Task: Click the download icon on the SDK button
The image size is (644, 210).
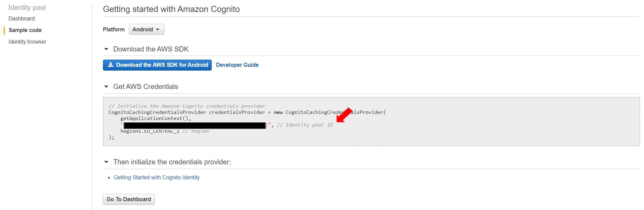Action: pyautogui.click(x=110, y=65)
